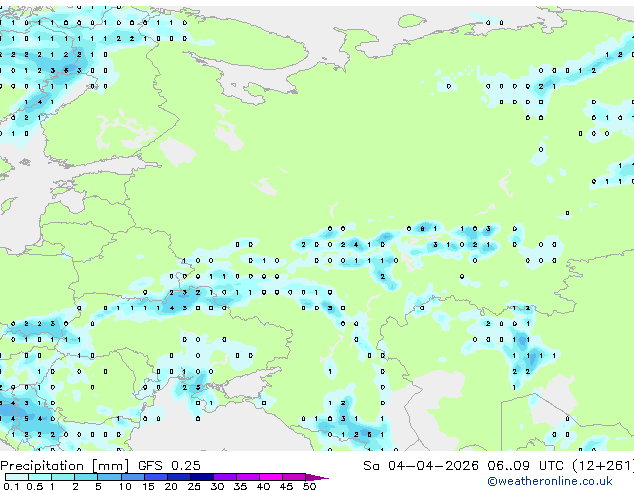Click the '0.1' legend scale label
This screenshot has width=634, height=490.
(11, 486)
